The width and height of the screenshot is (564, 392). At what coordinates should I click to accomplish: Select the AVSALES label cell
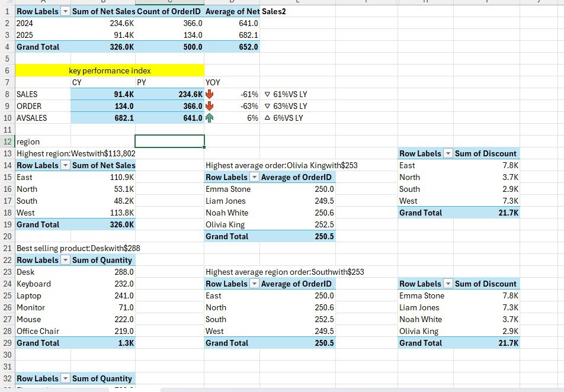click(x=43, y=118)
